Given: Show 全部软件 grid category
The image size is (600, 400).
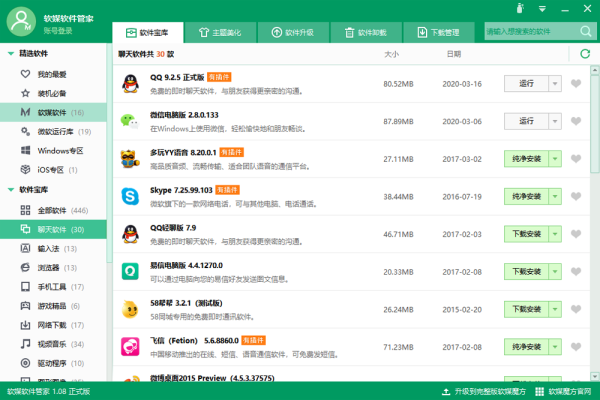Looking at the screenshot, I should coord(54,210).
